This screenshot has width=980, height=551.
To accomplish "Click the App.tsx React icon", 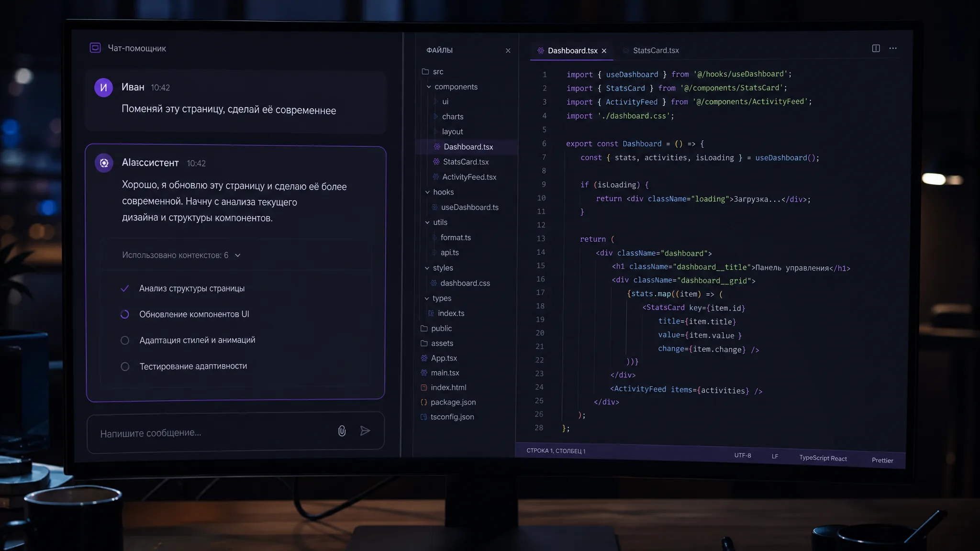I will tap(424, 358).
